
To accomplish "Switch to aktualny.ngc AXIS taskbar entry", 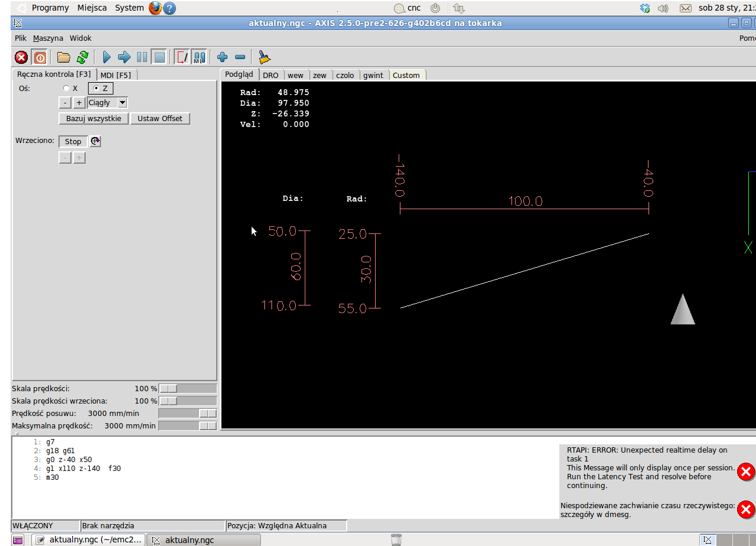I will click(x=203, y=539).
